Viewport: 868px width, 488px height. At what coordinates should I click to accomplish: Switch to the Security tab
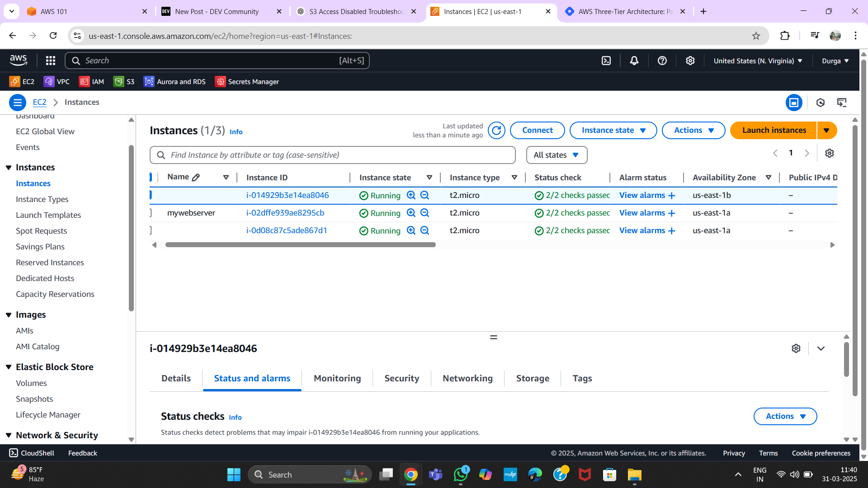[401, 379]
